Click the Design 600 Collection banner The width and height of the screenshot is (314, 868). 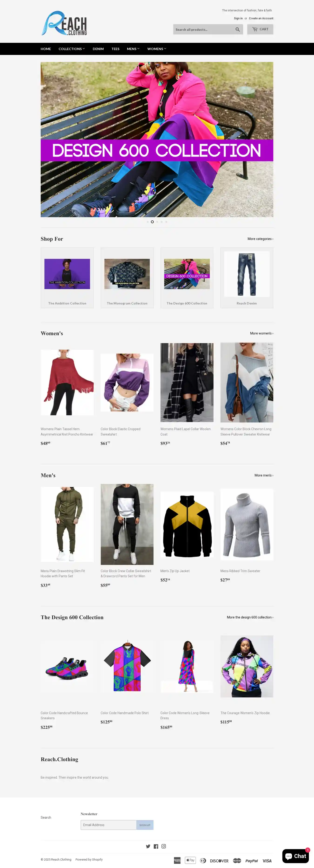[157, 139]
